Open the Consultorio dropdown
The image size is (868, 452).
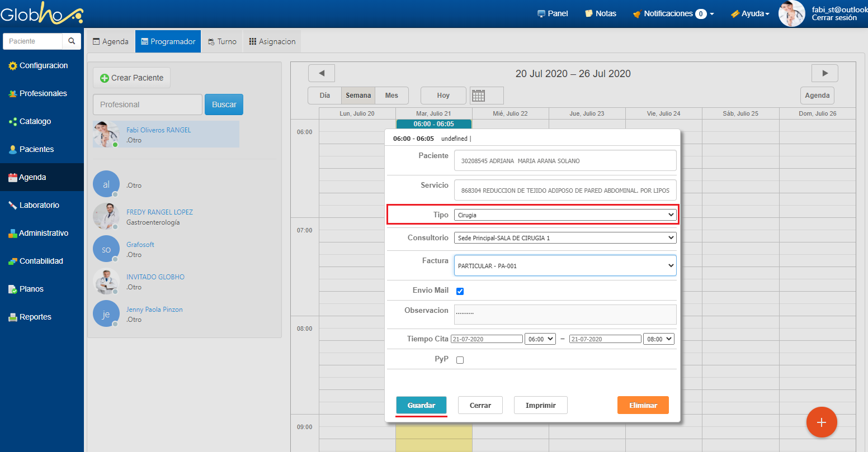coord(565,238)
